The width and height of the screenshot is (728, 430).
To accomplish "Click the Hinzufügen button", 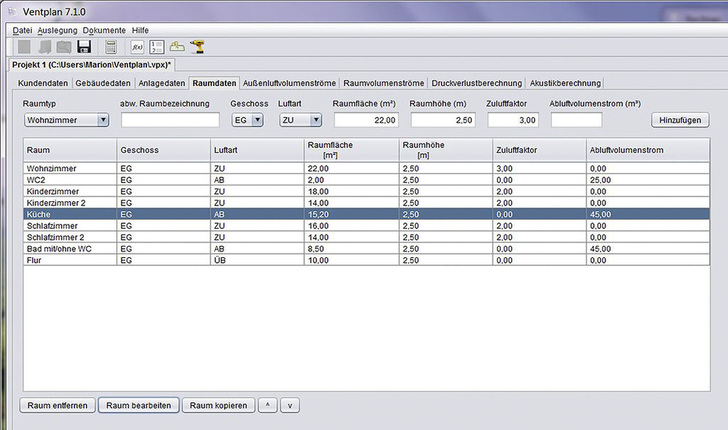I will (x=680, y=120).
